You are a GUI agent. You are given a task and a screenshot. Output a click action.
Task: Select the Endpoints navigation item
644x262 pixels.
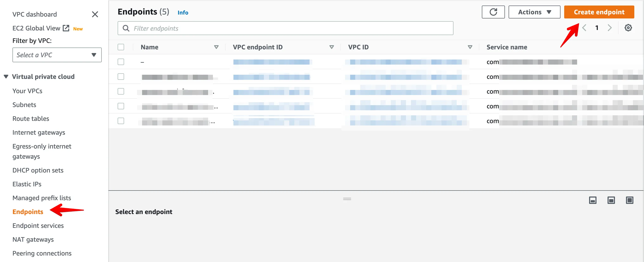(27, 212)
